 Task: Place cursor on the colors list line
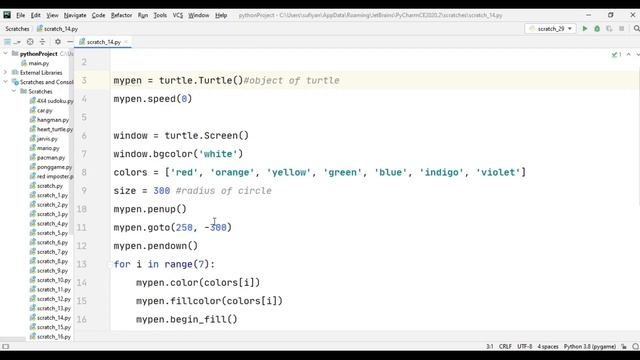click(320, 172)
